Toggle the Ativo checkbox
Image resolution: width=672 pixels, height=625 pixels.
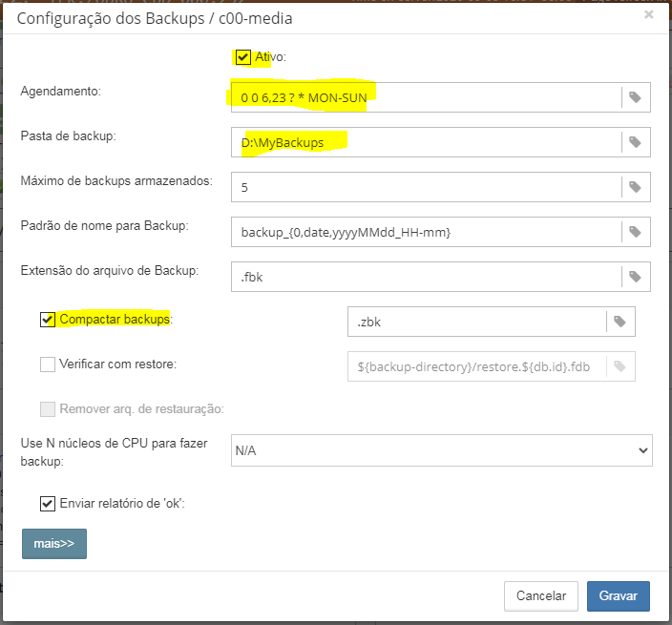point(243,57)
